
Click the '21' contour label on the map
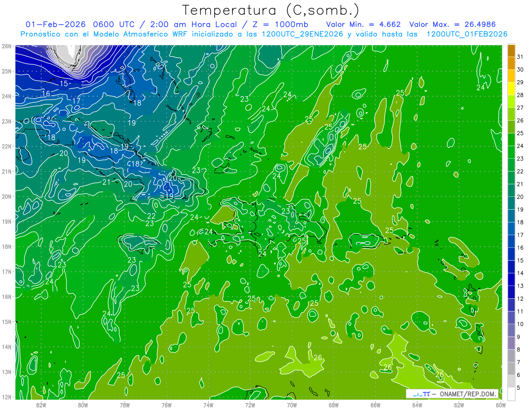106,182
